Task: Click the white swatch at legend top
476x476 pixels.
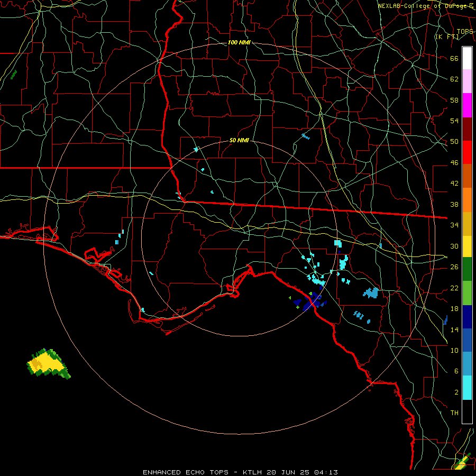Action: [467, 58]
